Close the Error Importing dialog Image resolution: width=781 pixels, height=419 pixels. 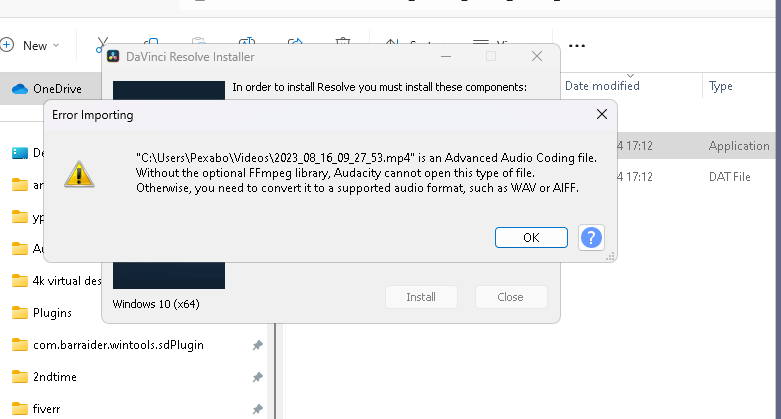pyautogui.click(x=602, y=114)
